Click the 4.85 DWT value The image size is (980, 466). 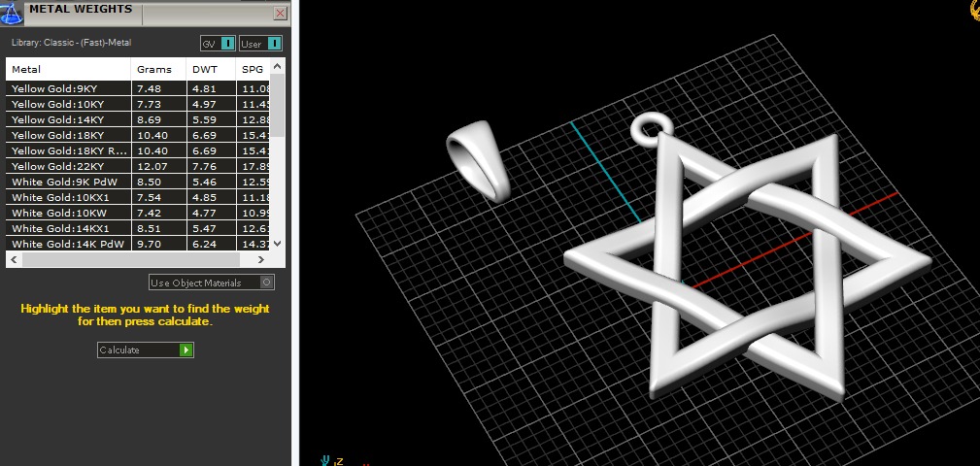(x=204, y=197)
